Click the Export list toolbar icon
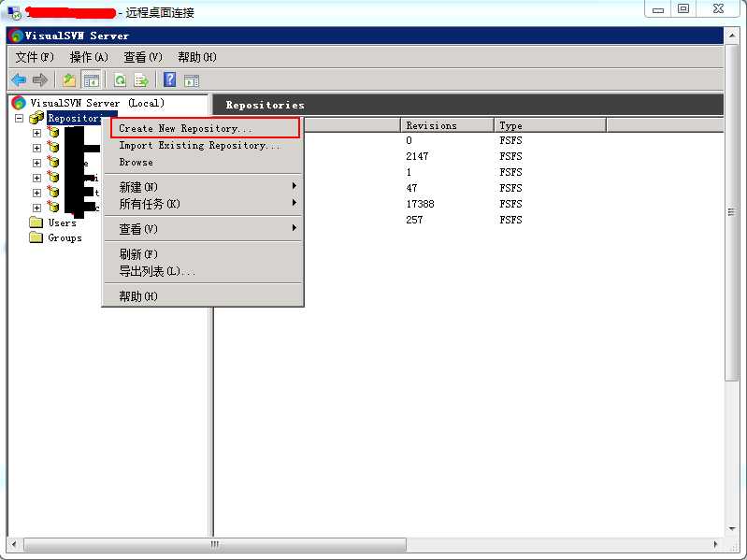Screen dimensions: 747x560 pos(141,80)
